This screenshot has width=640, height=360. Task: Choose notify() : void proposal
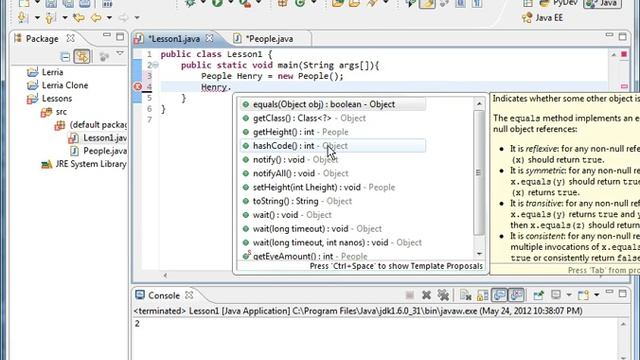click(333, 160)
